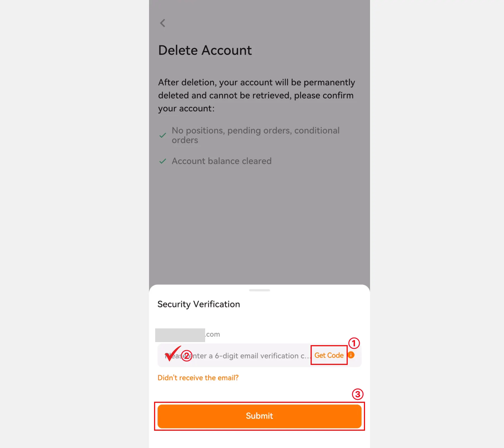This screenshot has width=504, height=448.
Task: Click the Security Verification sheet title
Action: (x=199, y=304)
